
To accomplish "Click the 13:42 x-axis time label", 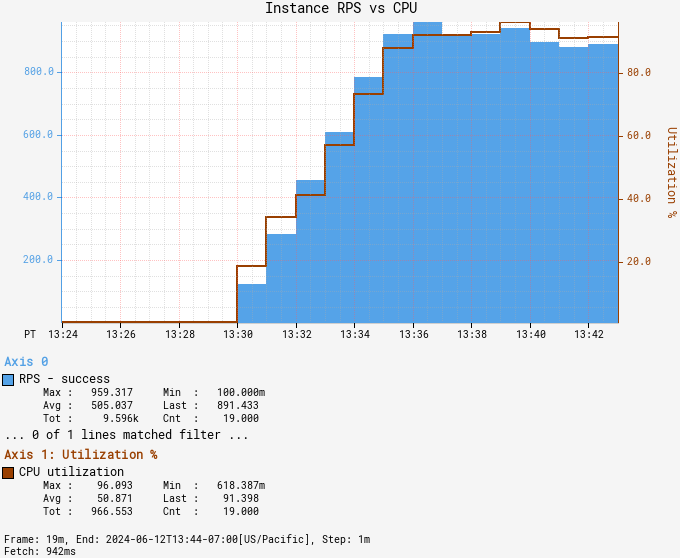I will click(x=588, y=334).
